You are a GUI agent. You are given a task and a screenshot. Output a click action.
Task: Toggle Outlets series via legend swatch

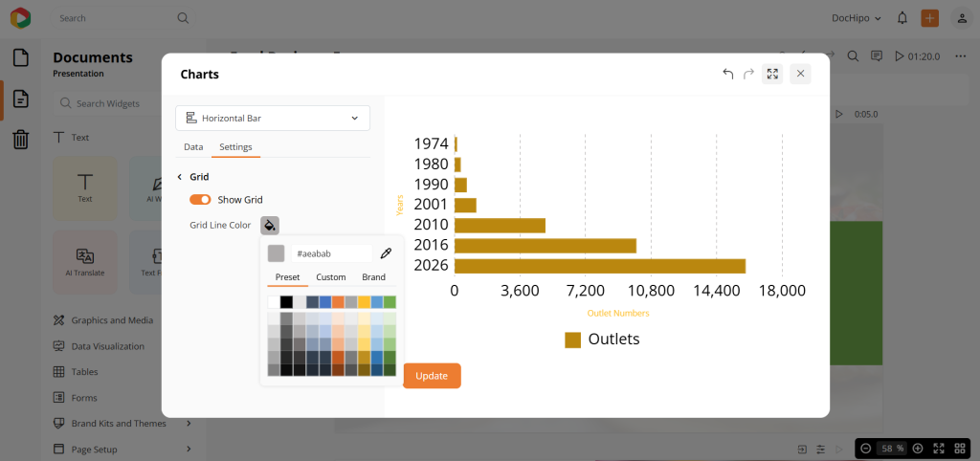(572, 340)
